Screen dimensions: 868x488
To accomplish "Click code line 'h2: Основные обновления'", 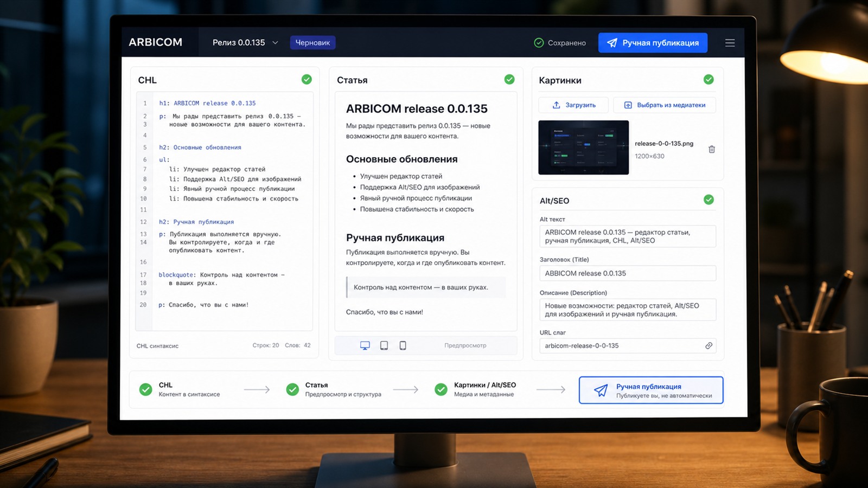I will [200, 147].
